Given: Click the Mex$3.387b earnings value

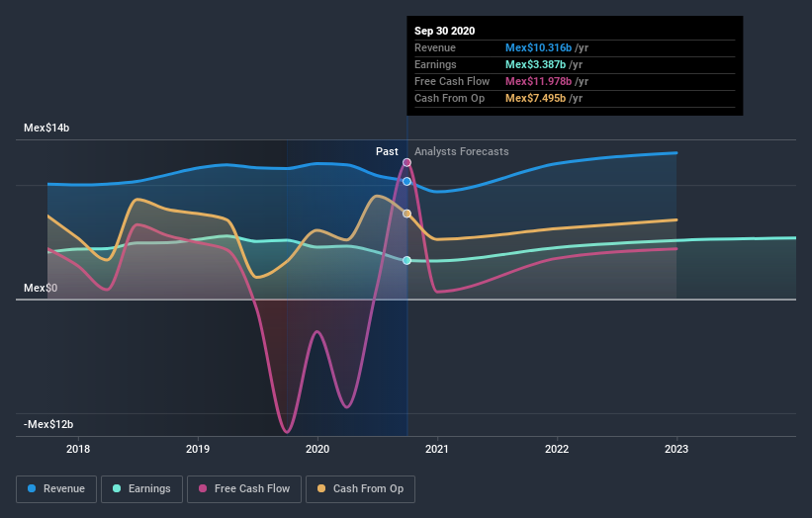Looking at the screenshot, I should coord(535,64).
